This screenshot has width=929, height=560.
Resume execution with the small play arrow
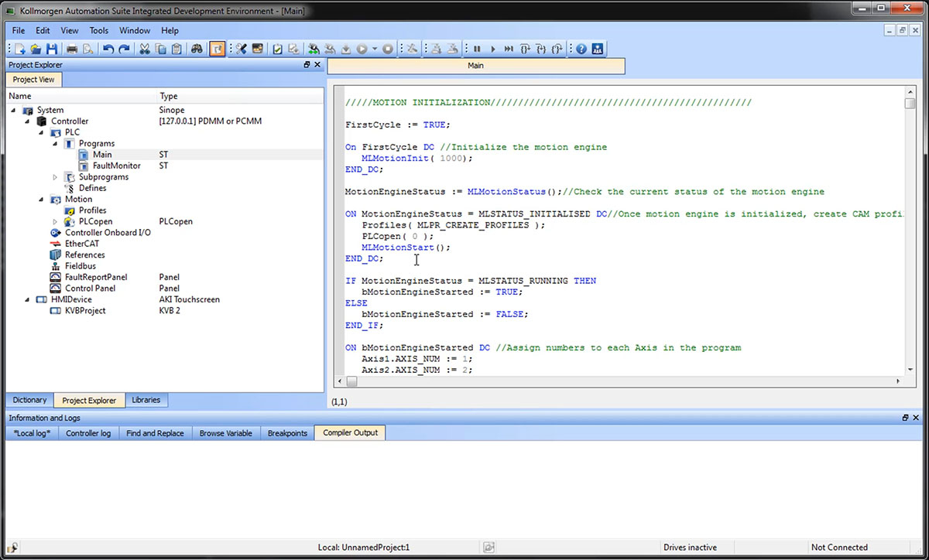point(493,49)
